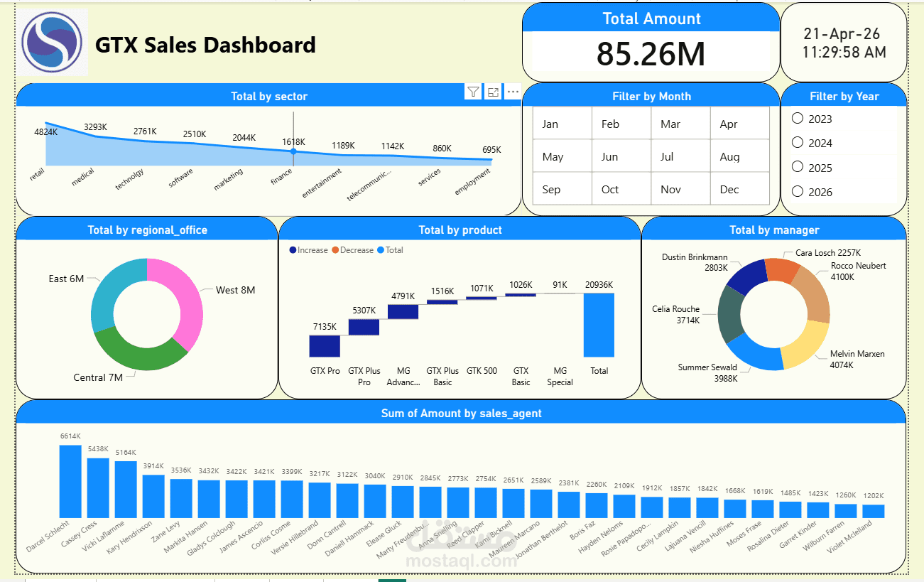Click the GTX dashboard logo
This screenshot has height=582, width=924.
[53, 43]
